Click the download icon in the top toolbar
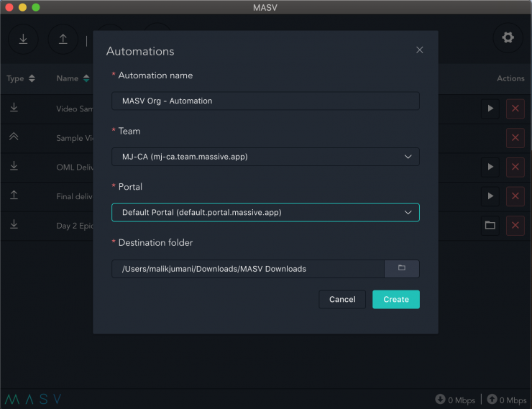Image resolution: width=532 pixels, height=409 pixels. pyautogui.click(x=23, y=39)
